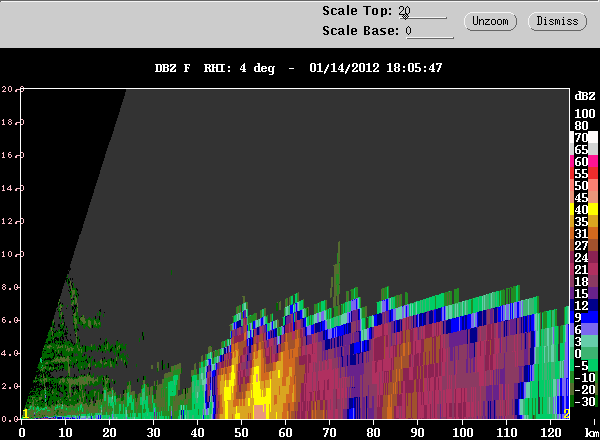The image size is (600, 440).
Task: Click the 80 km range axis label
Action: (373, 433)
